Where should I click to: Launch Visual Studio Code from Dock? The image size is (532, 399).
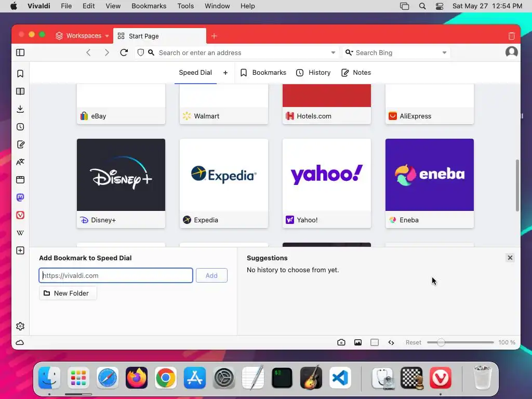(340, 378)
